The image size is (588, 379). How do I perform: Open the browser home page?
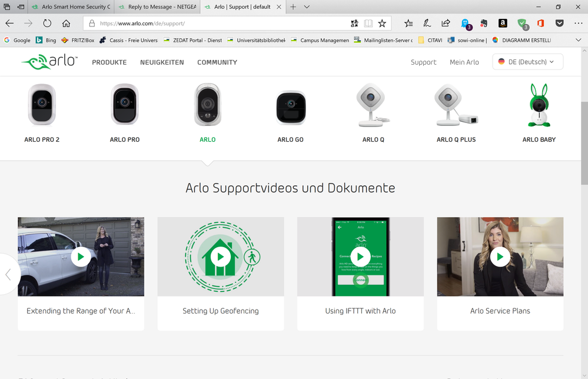66,23
